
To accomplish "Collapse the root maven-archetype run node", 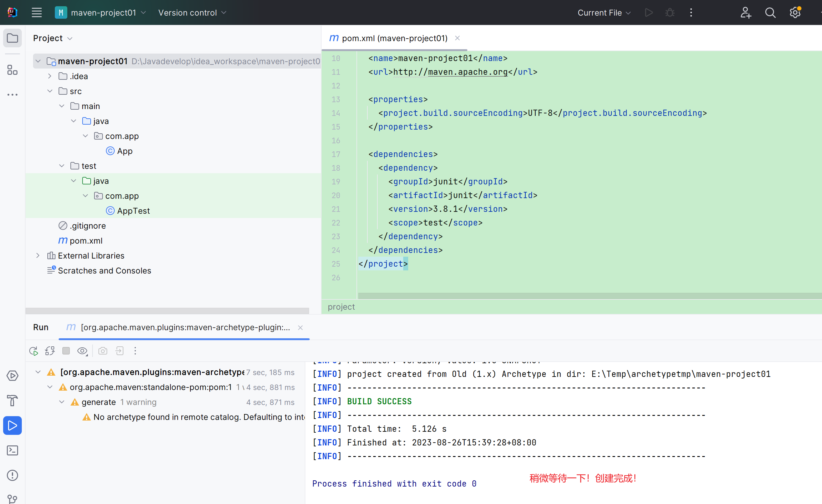I will [x=38, y=372].
